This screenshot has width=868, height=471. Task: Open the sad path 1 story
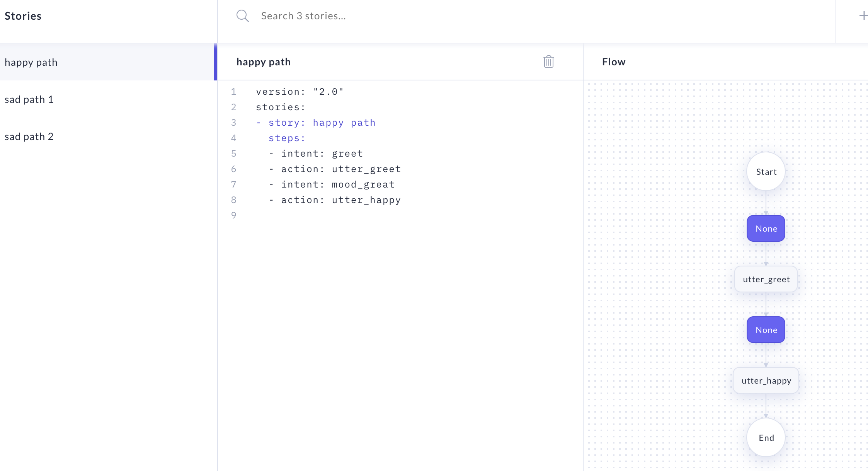coord(29,99)
